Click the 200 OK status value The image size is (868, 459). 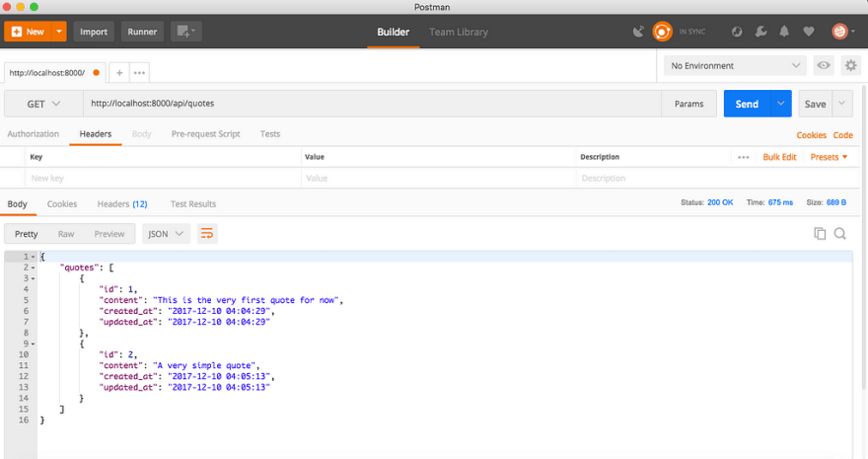click(720, 202)
